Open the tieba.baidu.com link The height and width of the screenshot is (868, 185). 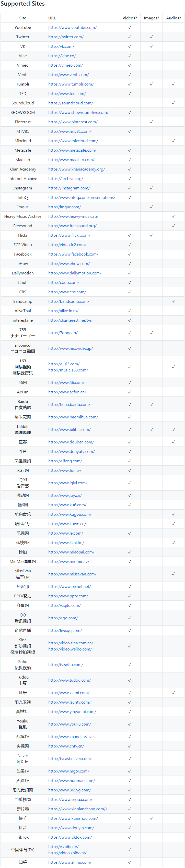pos(69,404)
